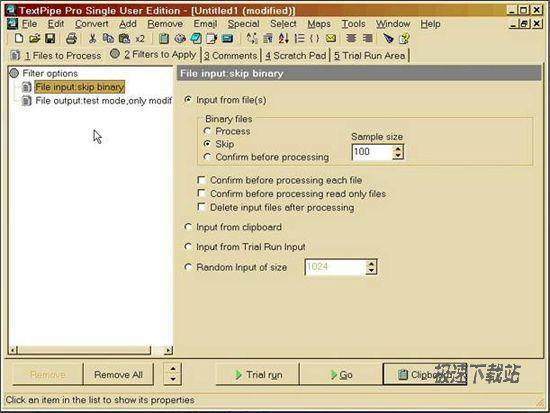Click the curly braces toolbar icon
The height and width of the screenshot is (413, 550).
point(315,38)
